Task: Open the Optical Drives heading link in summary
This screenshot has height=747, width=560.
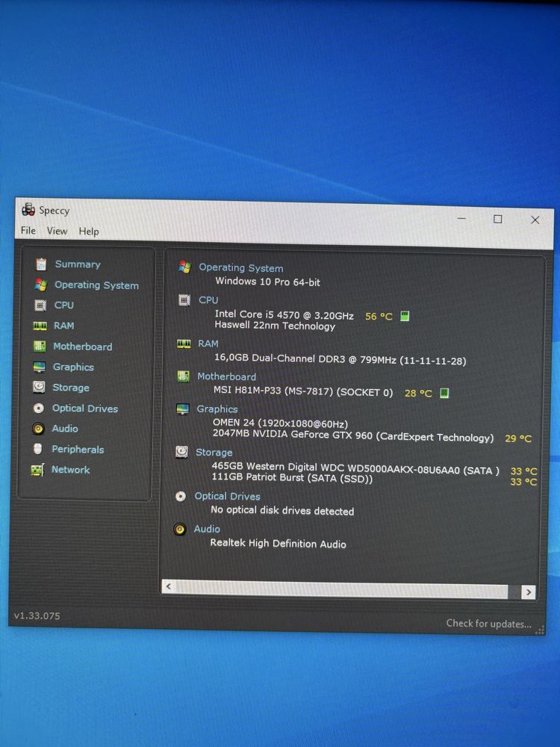Action: pos(227,496)
